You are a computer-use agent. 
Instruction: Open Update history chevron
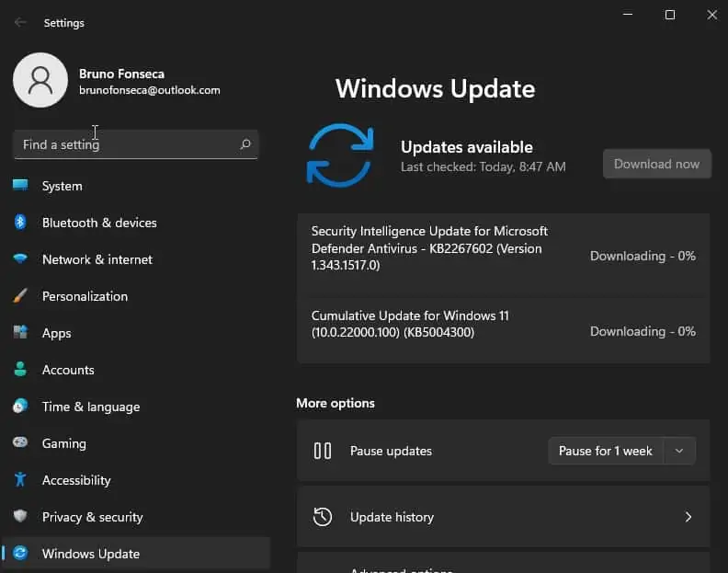(x=688, y=517)
